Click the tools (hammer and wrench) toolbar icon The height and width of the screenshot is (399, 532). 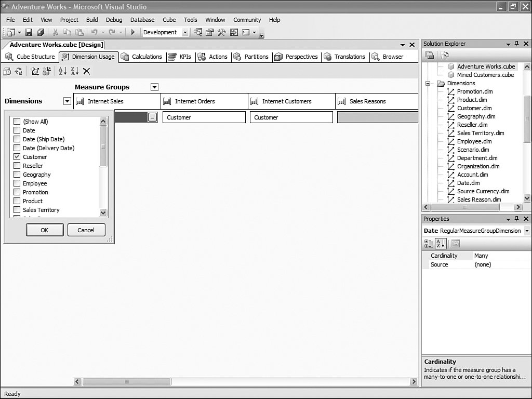(x=221, y=32)
